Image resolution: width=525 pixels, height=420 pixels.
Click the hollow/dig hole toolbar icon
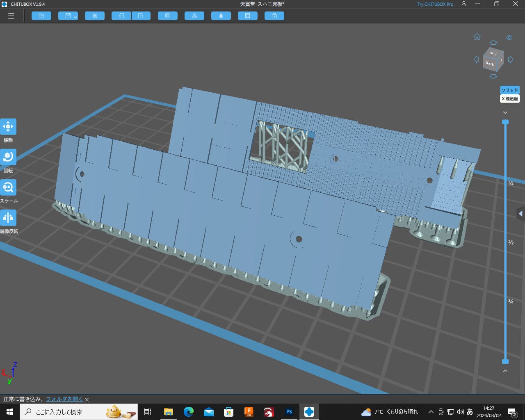[248, 16]
